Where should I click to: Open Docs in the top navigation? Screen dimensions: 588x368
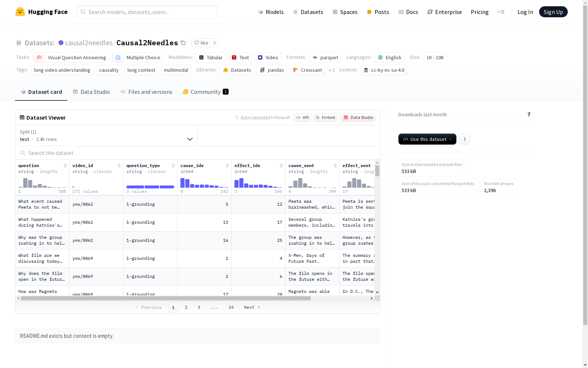[408, 12]
